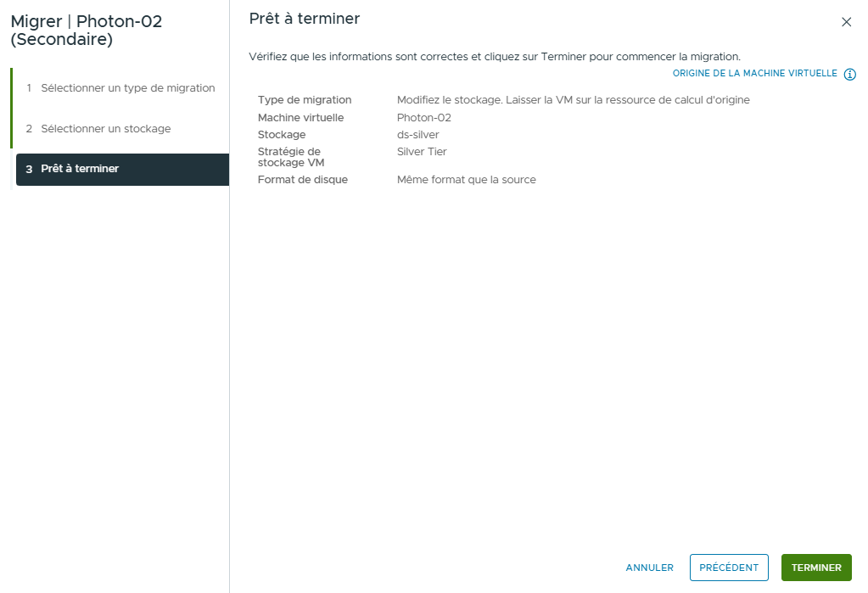Click the Type de migration label
868x593 pixels.
click(304, 100)
